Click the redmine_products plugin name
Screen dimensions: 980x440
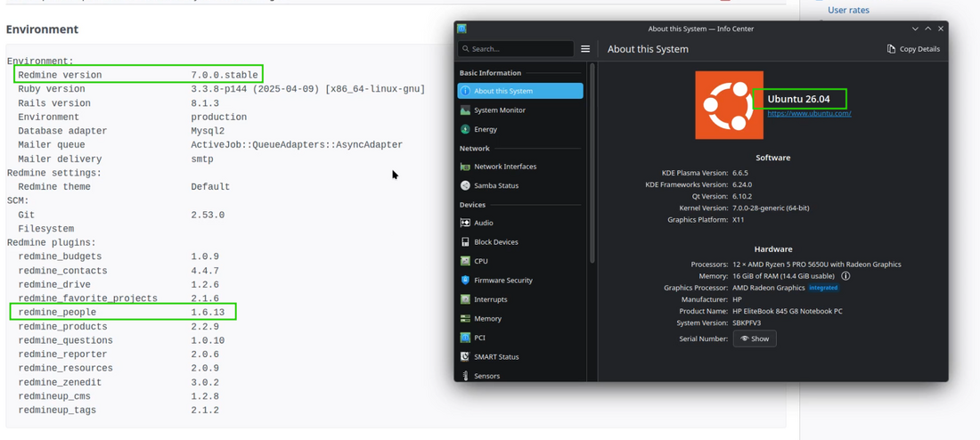pos(62,327)
